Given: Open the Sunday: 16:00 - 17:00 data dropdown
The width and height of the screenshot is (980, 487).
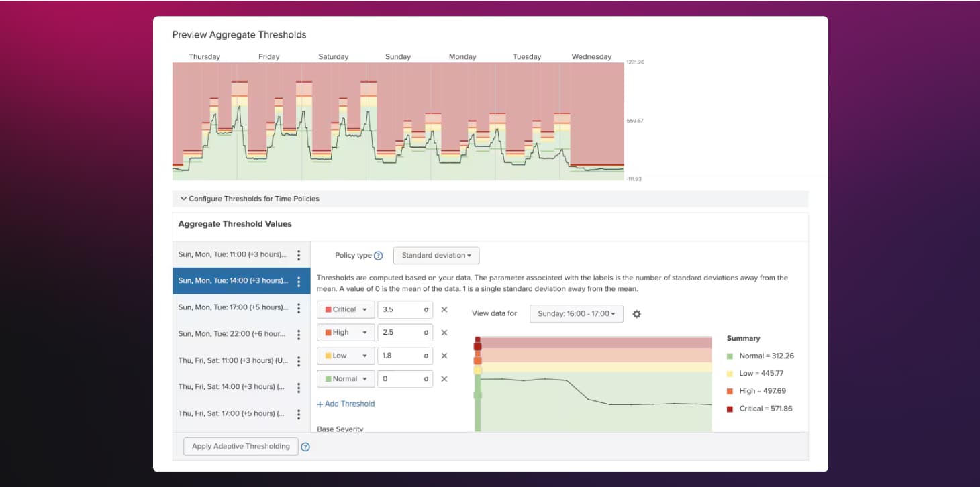Looking at the screenshot, I should pos(576,313).
